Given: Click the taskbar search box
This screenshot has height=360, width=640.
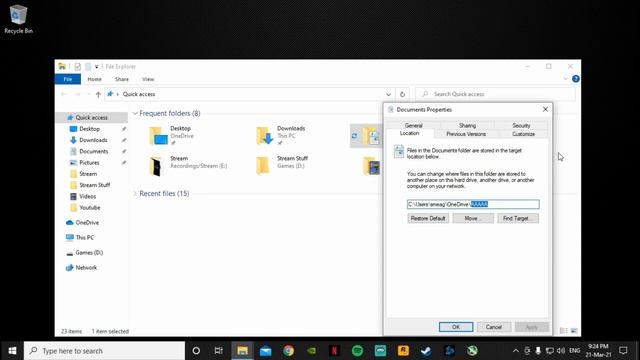Looking at the screenshot, I should coord(104,351).
